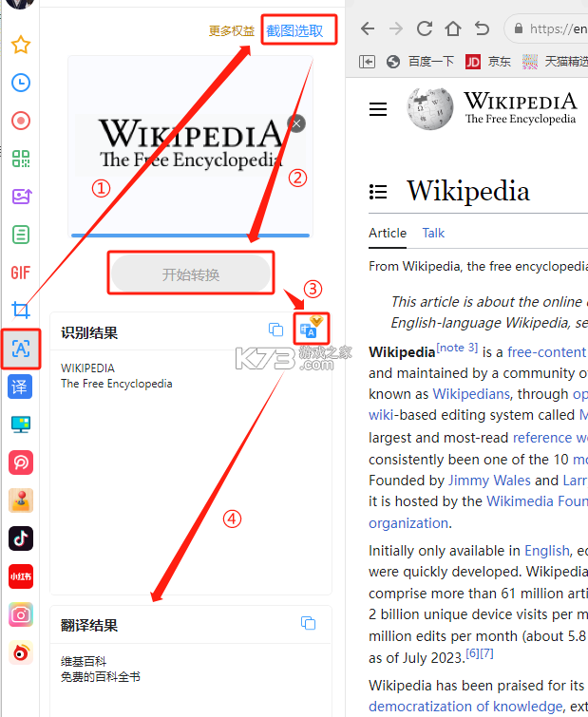
Task: Remove the uploaded Wikipedia image
Action: tap(296, 123)
